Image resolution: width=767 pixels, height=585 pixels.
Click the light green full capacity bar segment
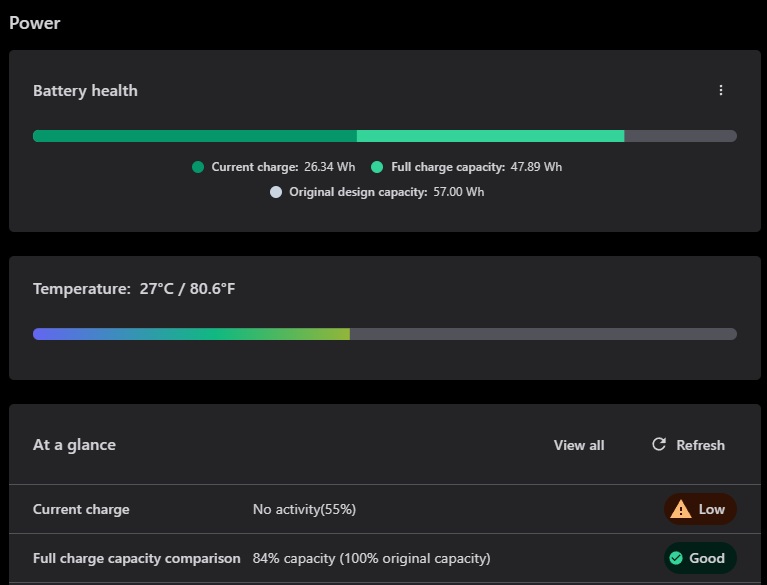[x=490, y=136]
